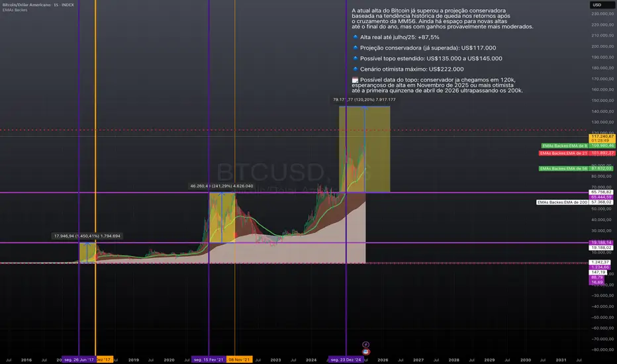Click the purple 65.444,59 price label
Image resolution: width=617 pixels, height=364 pixels.
(x=601, y=197)
